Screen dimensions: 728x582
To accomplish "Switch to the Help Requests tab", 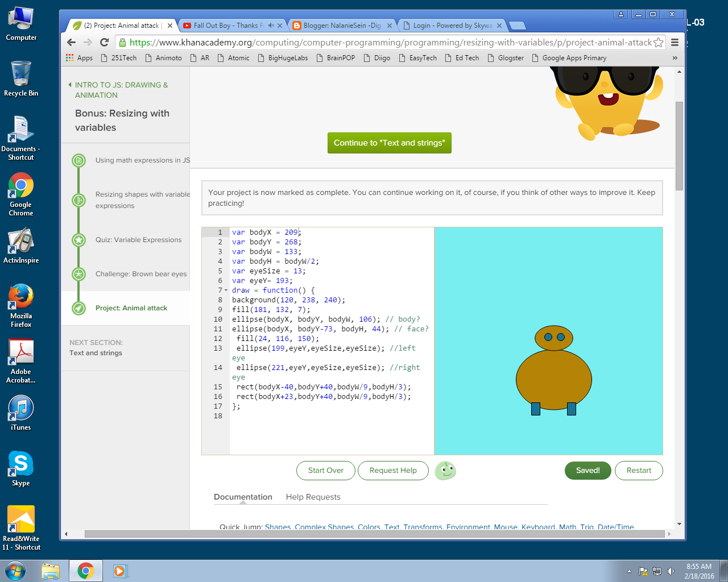I will tap(313, 497).
